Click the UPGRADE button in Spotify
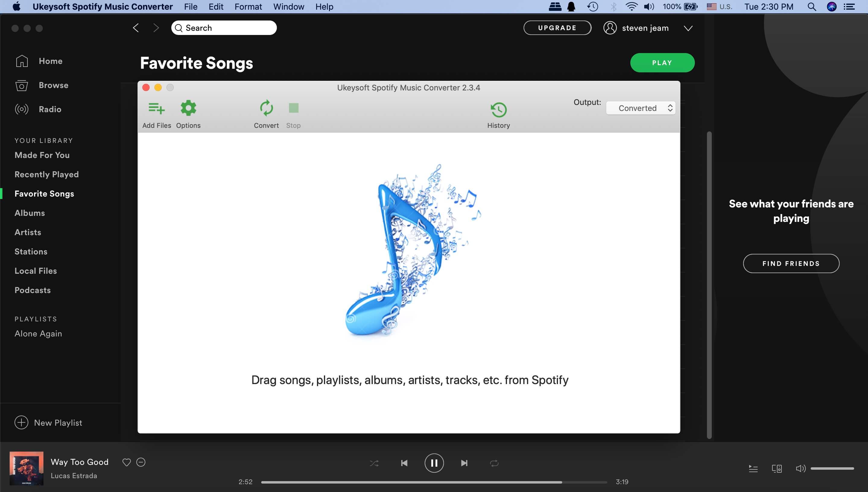868x492 pixels. (x=557, y=27)
